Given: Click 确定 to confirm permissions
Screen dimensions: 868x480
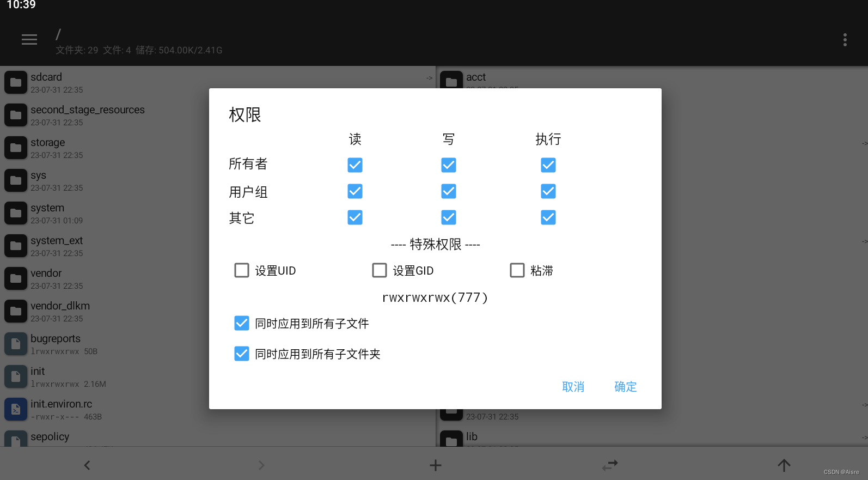Looking at the screenshot, I should (x=625, y=387).
